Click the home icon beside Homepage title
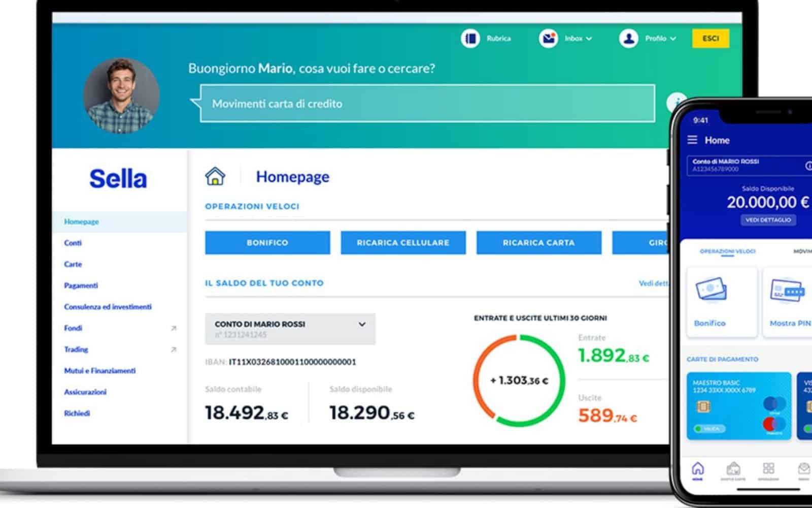This screenshot has height=508, width=812. coord(215,176)
